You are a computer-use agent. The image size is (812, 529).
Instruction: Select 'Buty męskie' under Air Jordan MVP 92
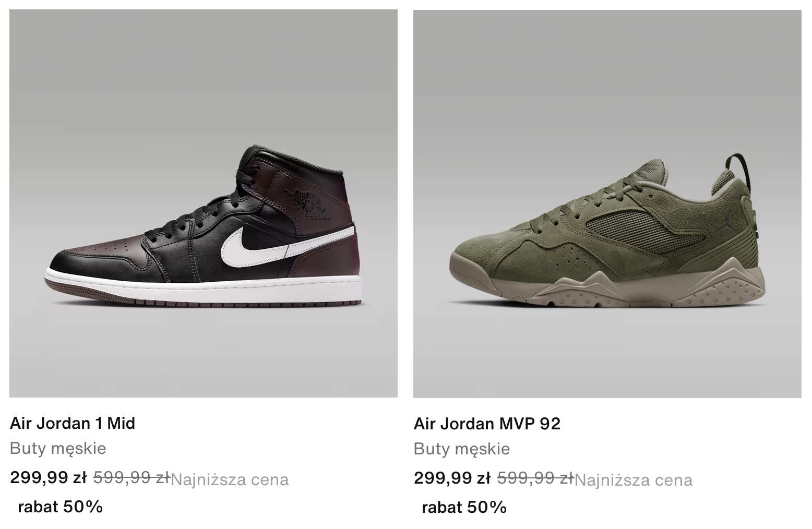(x=462, y=449)
